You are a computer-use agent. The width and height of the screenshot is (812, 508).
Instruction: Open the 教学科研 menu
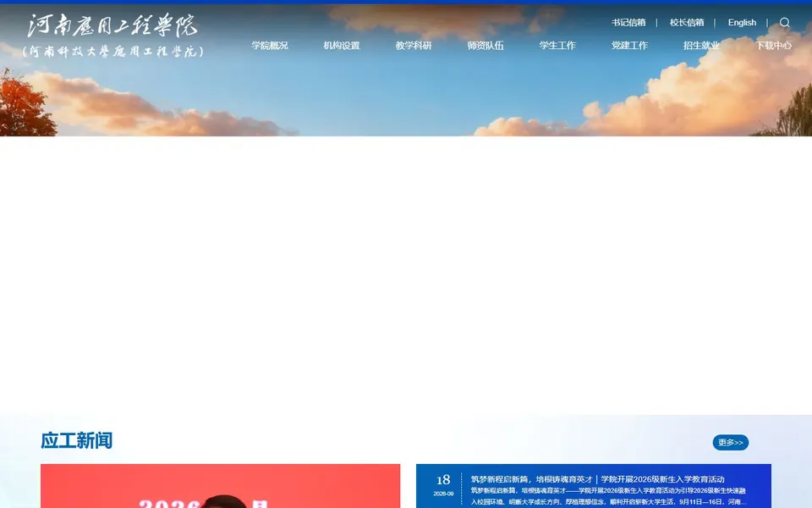pyautogui.click(x=414, y=46)
